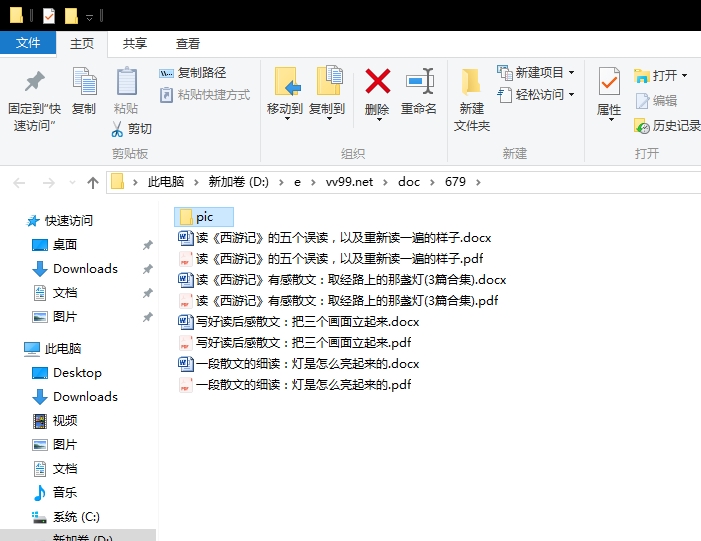The image size is (701, 541).
Task: Click the Back navigation arrow
Action: [x=19, y=182]
